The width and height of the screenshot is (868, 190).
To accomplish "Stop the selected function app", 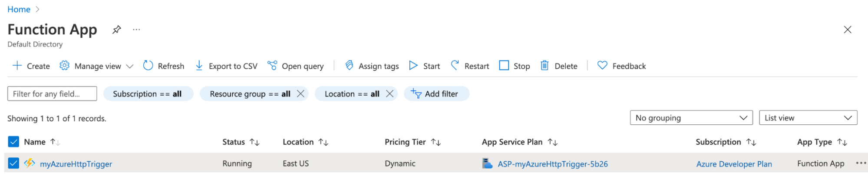I will pos(515,66).
